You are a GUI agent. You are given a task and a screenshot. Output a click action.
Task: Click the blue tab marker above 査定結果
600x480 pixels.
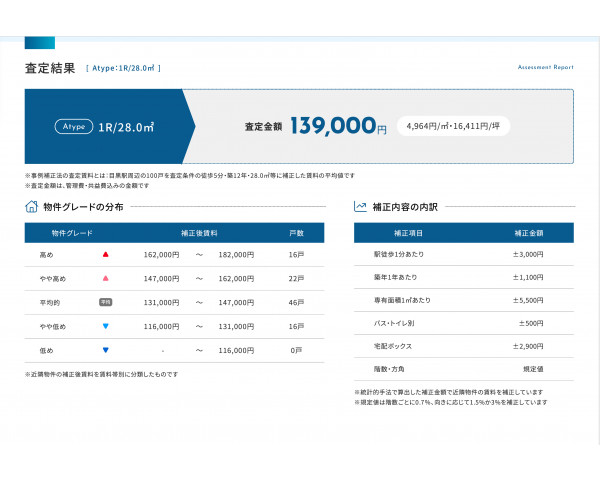[40, 43]
